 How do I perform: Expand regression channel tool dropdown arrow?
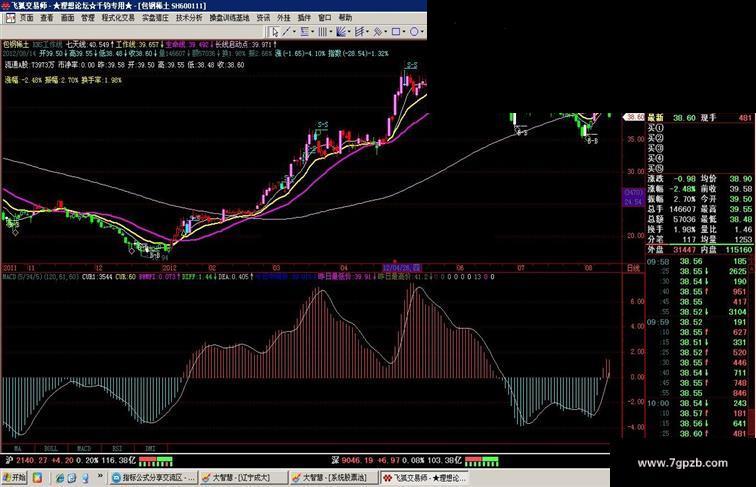(x=386, y=31)
